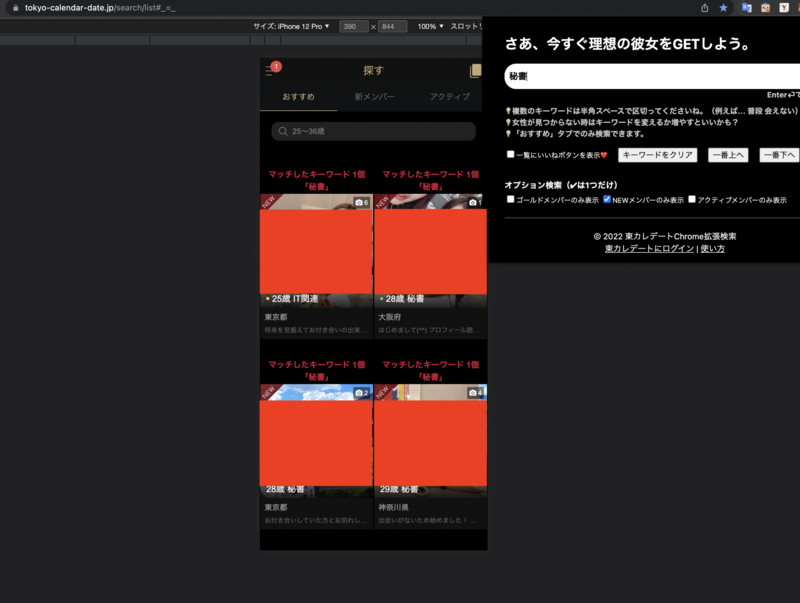Screen dimensions: 800x603
Task: Open the スロットリング throttling dropdown
Action: (x=465, y=26)
